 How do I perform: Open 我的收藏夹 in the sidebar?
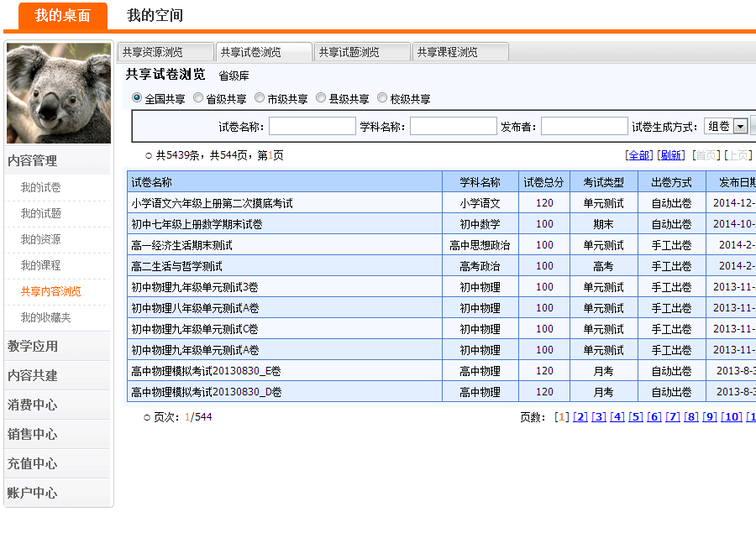tap(46, 318)
